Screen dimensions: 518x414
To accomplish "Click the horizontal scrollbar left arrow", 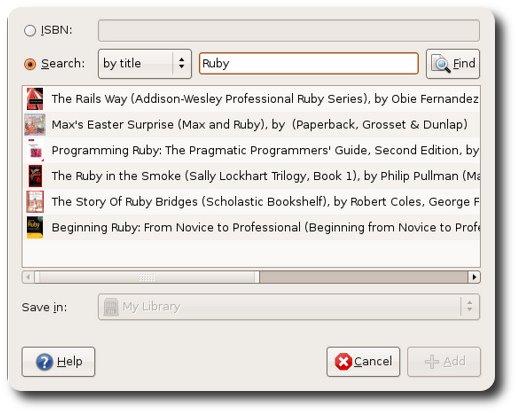I will pyautogui.click(x=28, y=277).
